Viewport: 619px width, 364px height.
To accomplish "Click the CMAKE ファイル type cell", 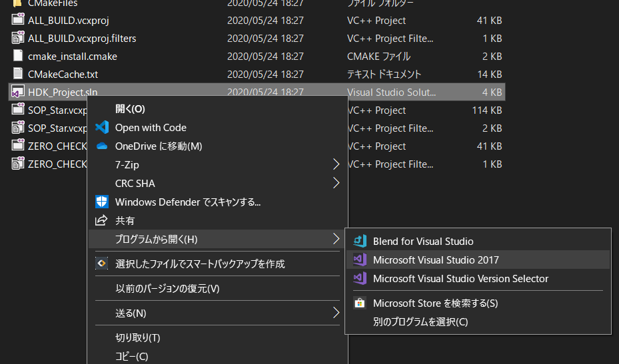I will click(378, 57).
